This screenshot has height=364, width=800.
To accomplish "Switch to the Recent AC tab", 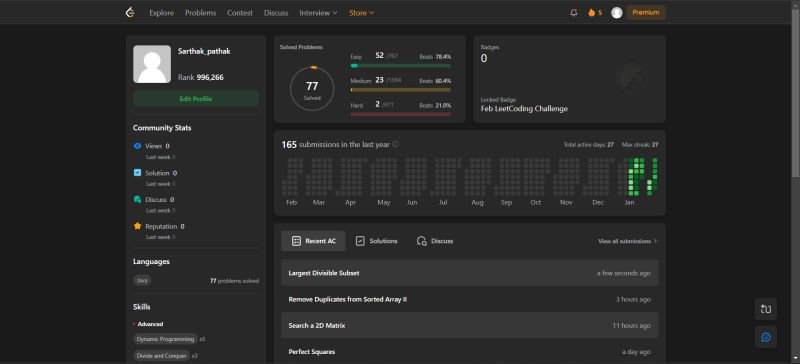I will (313, 241).
